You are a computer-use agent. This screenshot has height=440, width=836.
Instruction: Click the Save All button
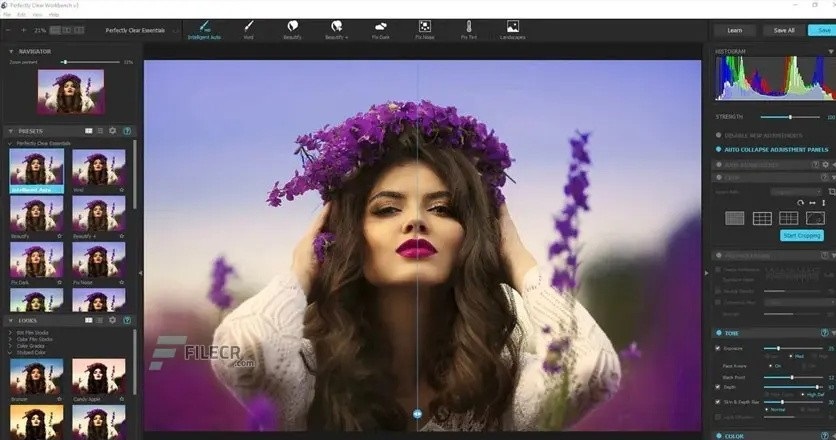pyautogui.click(x=783, y=30)
